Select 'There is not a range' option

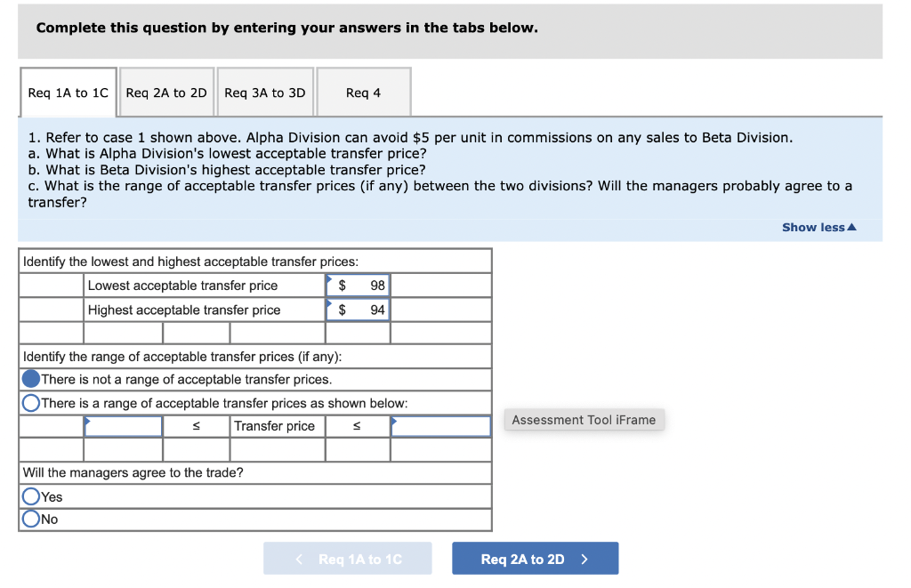click(31, 379)
